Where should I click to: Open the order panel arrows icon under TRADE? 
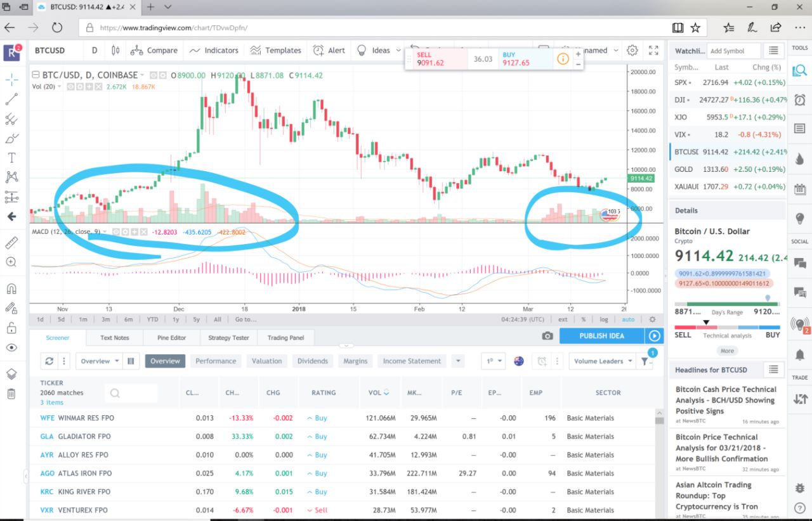(x=799, y=399)
